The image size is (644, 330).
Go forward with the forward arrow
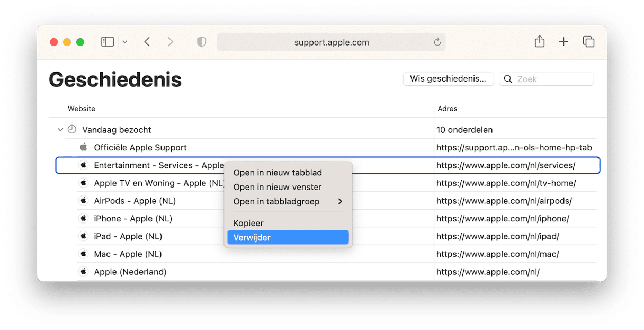pos(170,42)
